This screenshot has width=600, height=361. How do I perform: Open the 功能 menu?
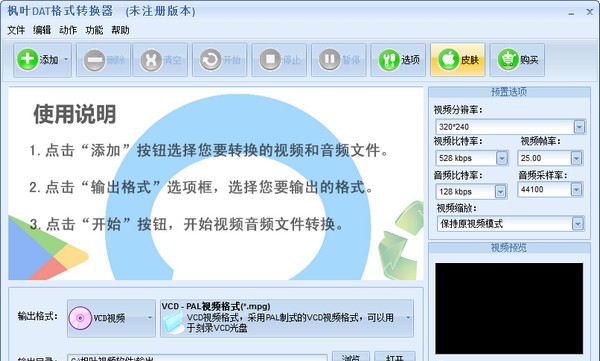pyautogui.click(x=94, y=30)
